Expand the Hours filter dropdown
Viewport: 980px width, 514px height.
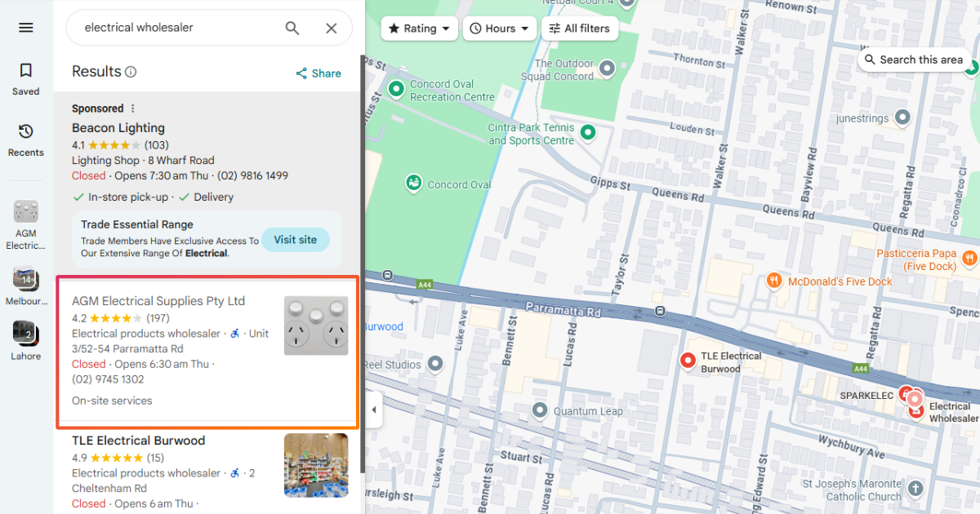pos(500,29)
